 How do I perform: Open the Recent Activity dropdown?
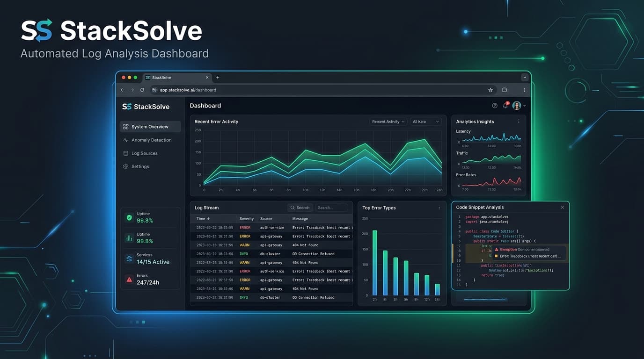[x=388, y=122]
